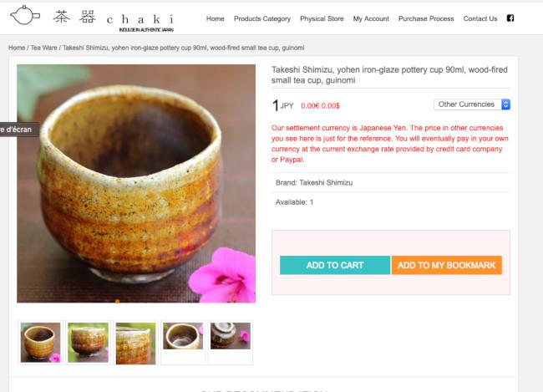
Task: View the Purchase Process page
Action: (426, 18)
